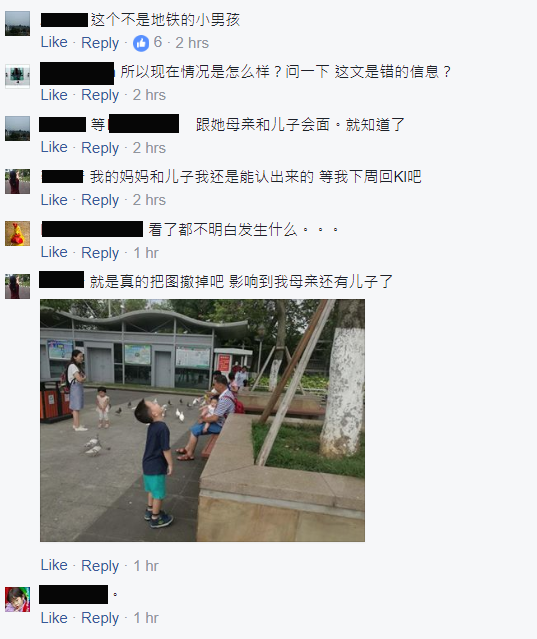Like the comment with the attached photo

click(x=54, y=565)
